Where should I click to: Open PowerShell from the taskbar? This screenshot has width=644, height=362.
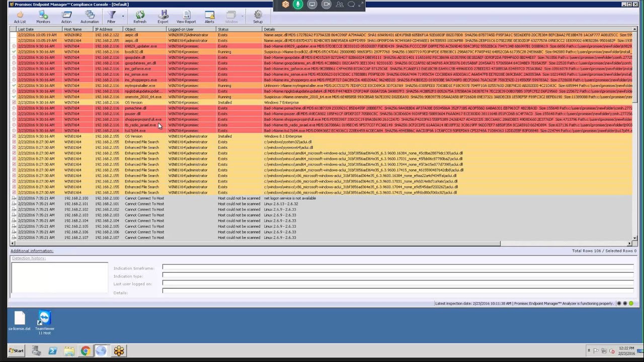(52, 351)
